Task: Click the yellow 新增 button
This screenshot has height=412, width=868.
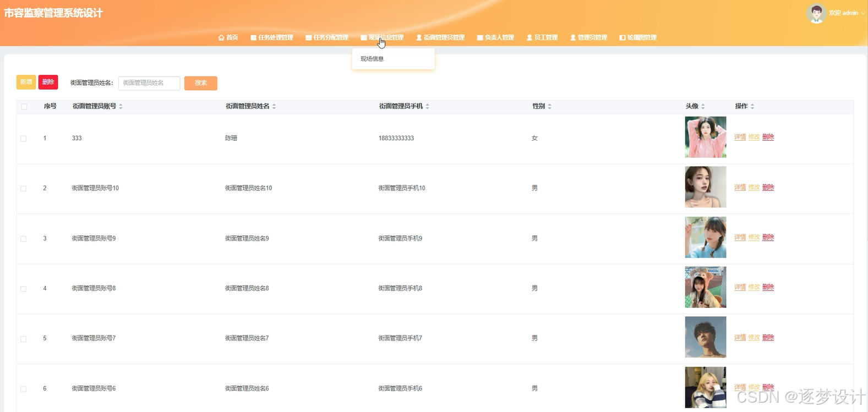Action: click(26, 82)
